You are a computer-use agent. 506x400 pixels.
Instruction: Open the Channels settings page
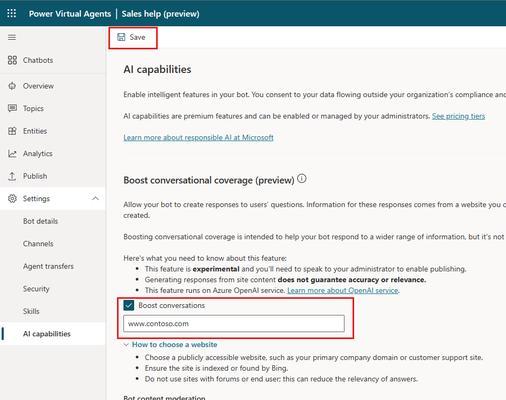click(38, 244)
